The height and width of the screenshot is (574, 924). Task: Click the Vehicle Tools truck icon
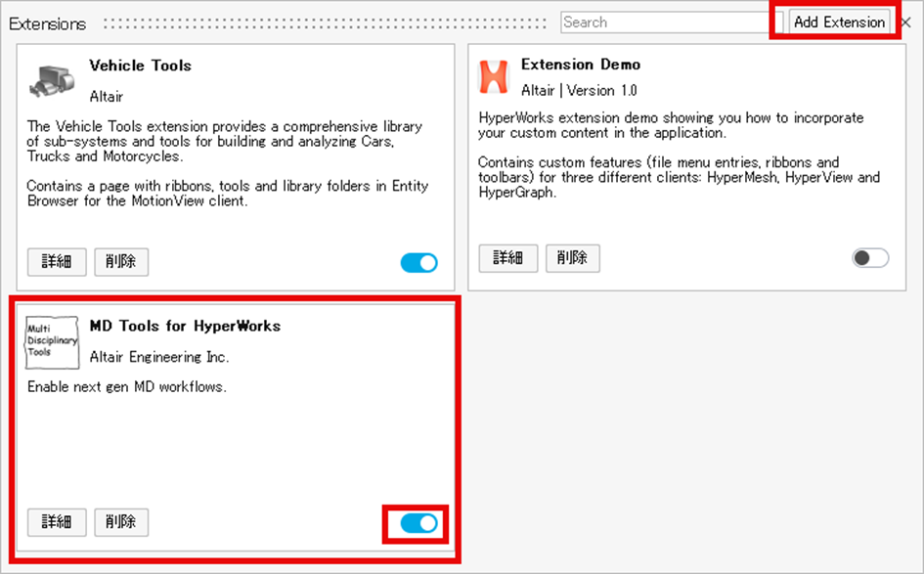tap(52, 81)
